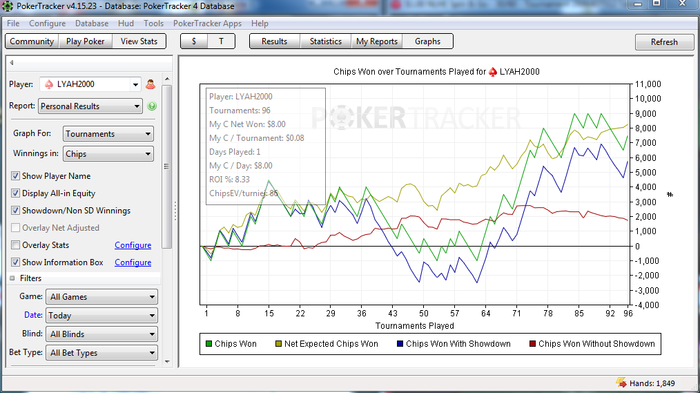Switch to the View Stats tab

(x=139, y=42)
